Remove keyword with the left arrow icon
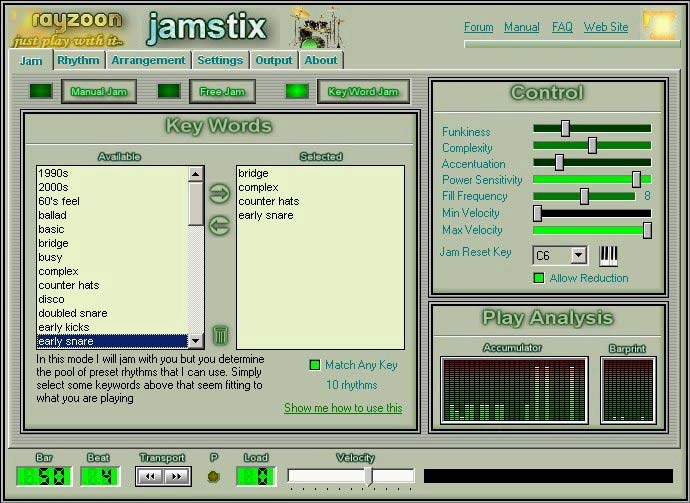 (219, 226)
